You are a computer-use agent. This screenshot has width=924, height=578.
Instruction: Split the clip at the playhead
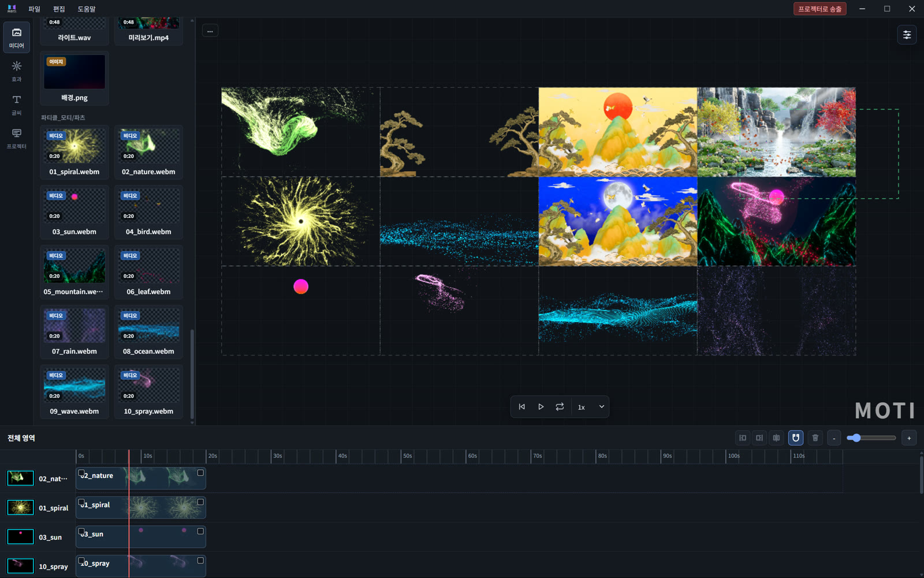(x=776, y=438)
